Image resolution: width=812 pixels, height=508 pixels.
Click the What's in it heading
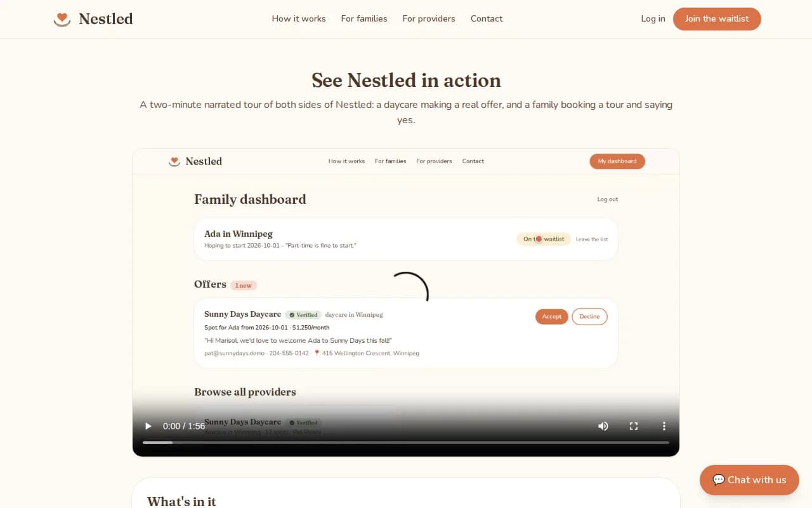[x=181, y=502]
